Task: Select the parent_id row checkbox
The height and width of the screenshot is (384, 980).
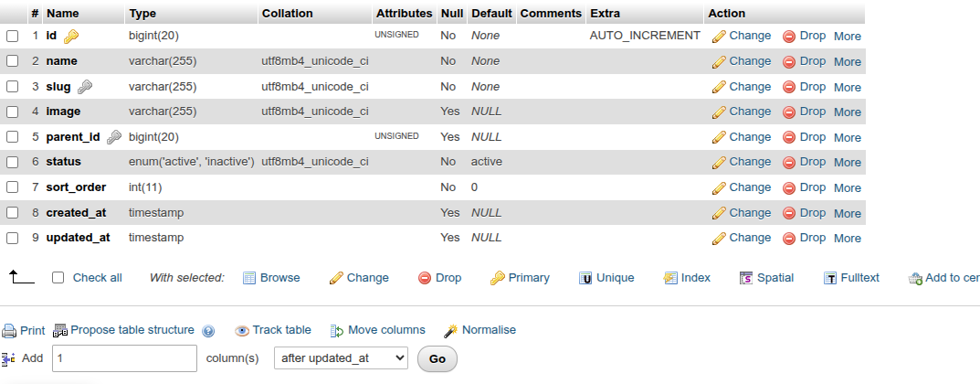Action: pos(13,137)
